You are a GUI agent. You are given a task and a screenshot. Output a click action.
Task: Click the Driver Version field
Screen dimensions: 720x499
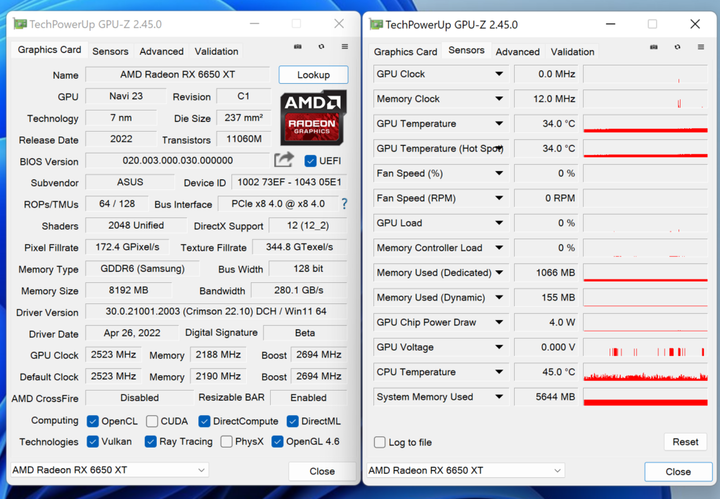pyautogui.click(x=216, y=311)
